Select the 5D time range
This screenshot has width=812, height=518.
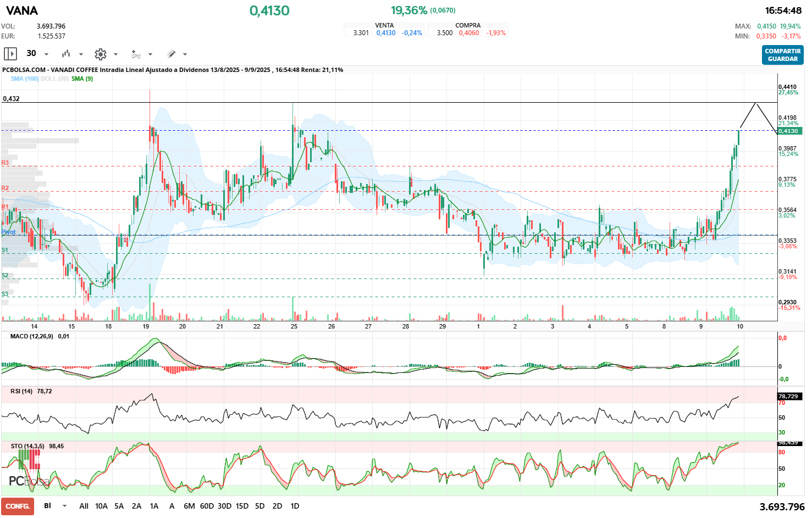click(259, 506)
